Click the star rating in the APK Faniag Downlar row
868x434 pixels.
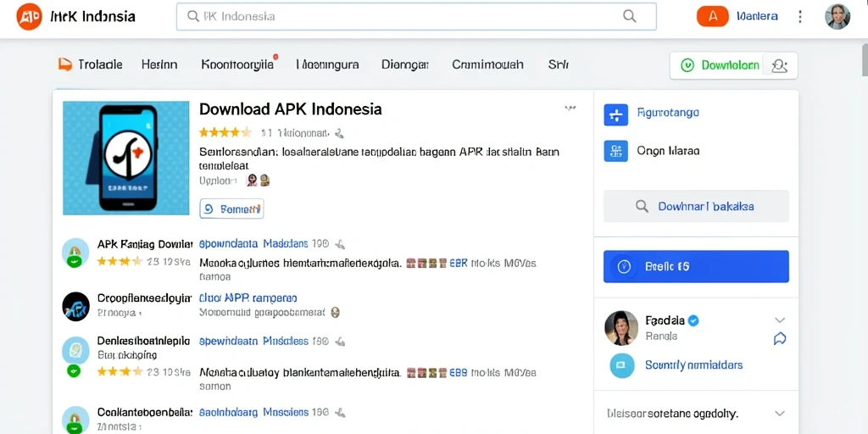(x=119, y=261)
